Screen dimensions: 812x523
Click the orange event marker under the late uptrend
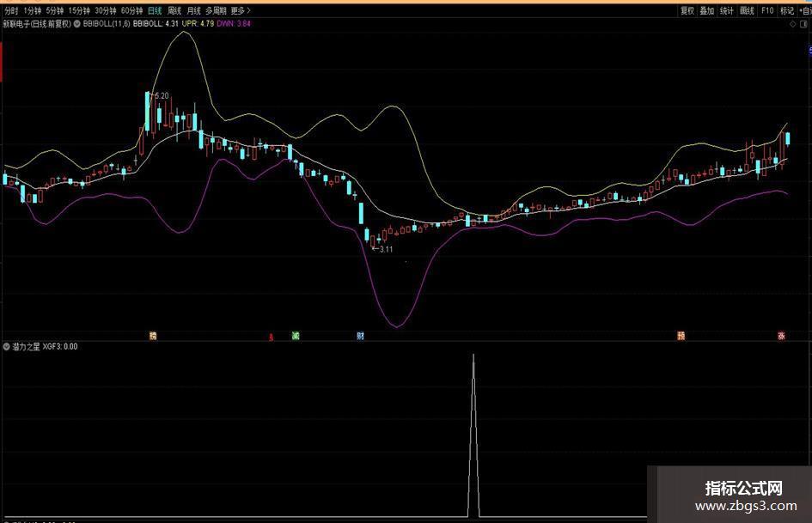point(681,336)
